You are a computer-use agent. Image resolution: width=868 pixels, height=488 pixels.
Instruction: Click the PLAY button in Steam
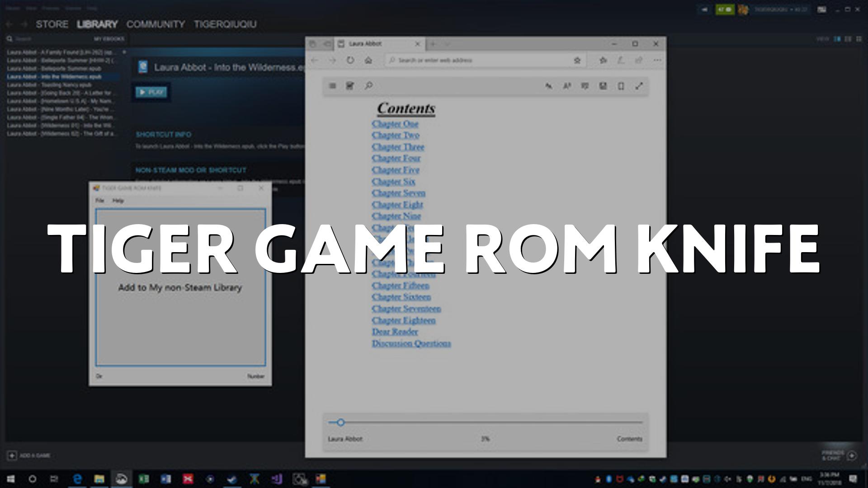(151, 92)
